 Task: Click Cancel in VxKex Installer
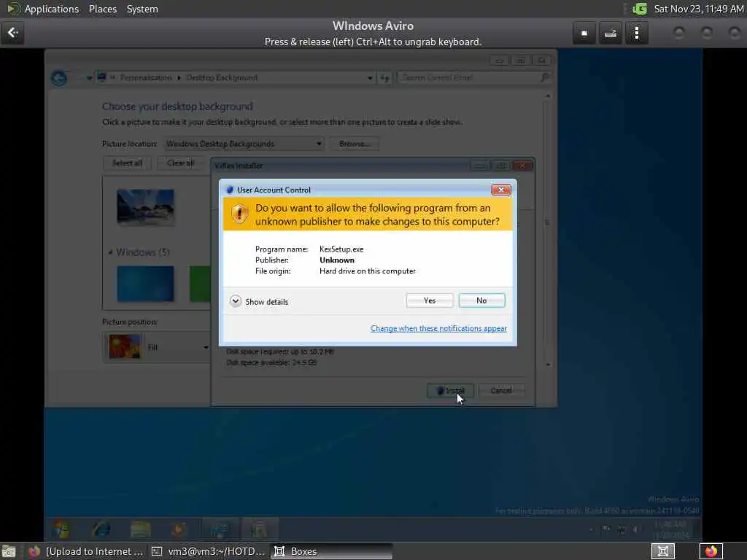(501, 391)
